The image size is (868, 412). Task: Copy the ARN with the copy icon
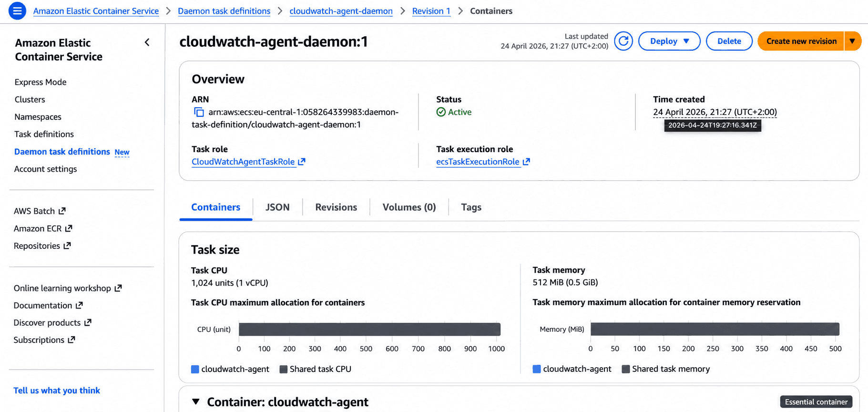click(x=199, y=112)
